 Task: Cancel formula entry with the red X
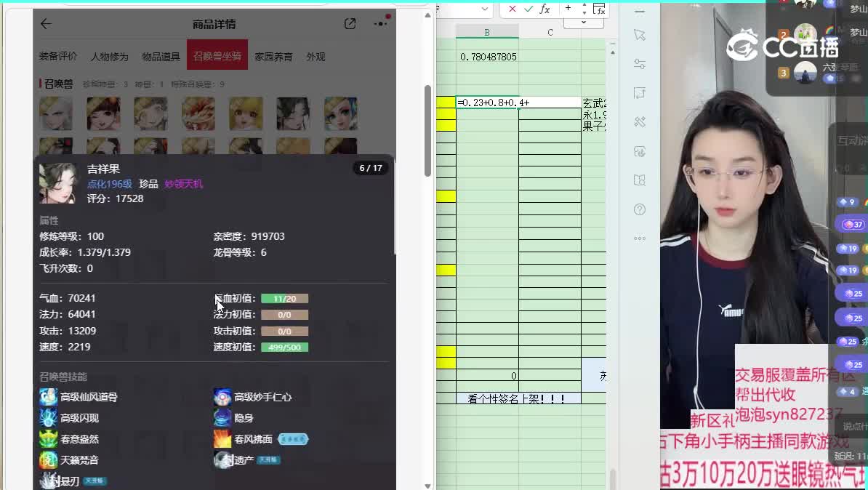[512, 9]
